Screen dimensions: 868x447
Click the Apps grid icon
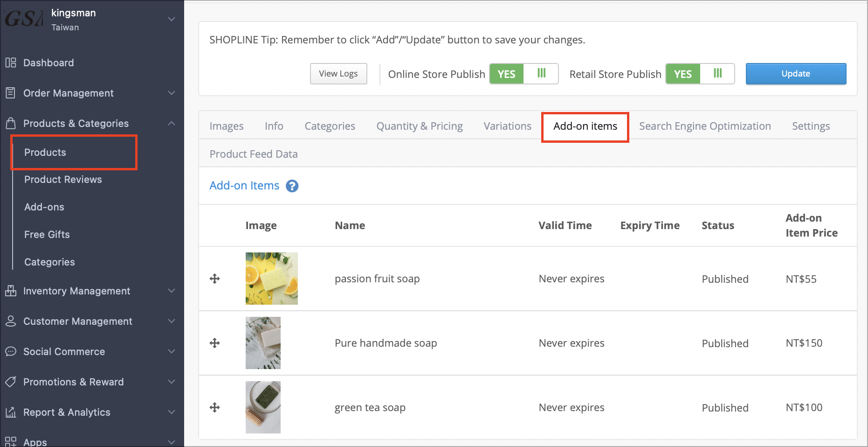pyautogui.click(x=11, y=441)
